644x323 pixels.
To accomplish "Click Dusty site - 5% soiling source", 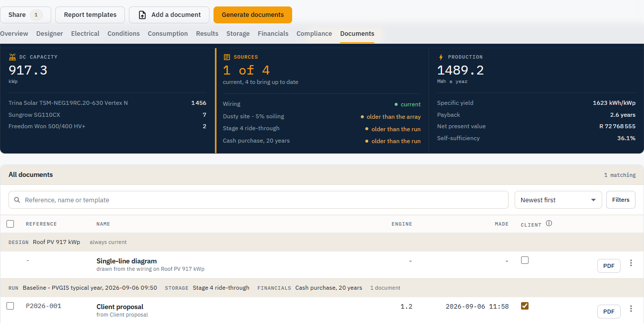I will click(x=322, y=117).
